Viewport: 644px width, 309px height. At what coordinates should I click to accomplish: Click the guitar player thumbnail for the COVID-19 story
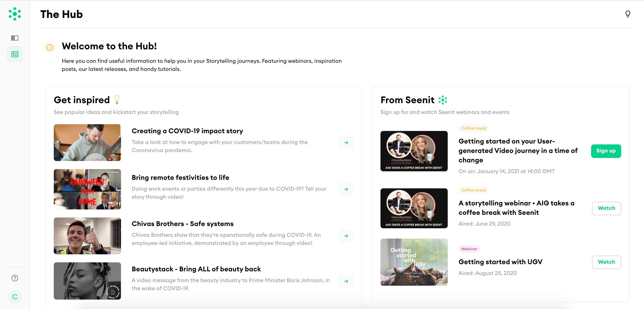pyautogui.click(x=87, y=143)
